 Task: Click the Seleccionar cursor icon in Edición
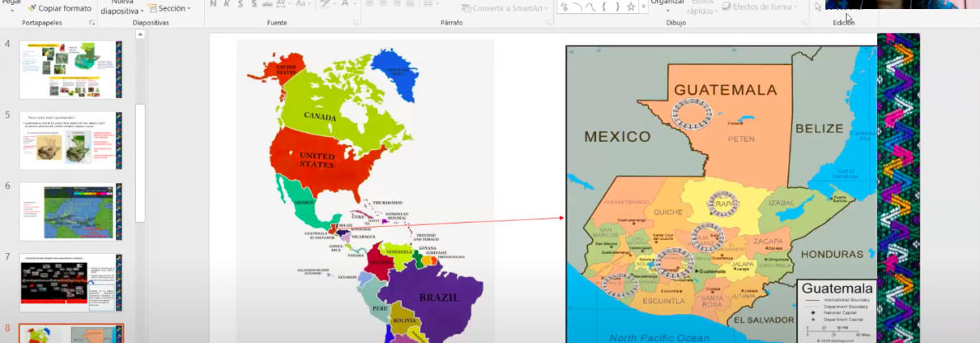(x=818, y=6)
